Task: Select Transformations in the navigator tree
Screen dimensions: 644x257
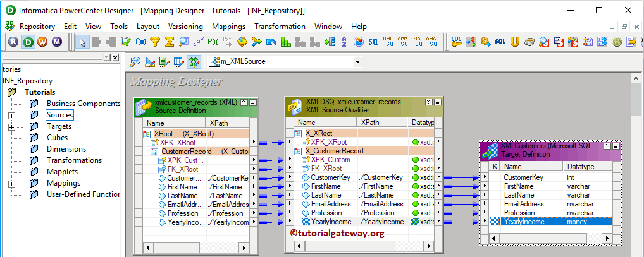Action: pos(75,160)
